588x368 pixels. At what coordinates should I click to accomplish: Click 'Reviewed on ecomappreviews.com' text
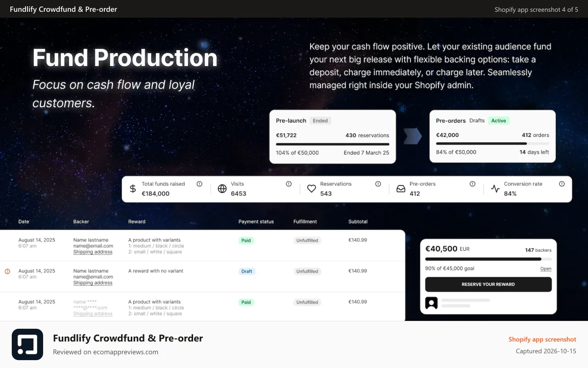pos(106,352)
